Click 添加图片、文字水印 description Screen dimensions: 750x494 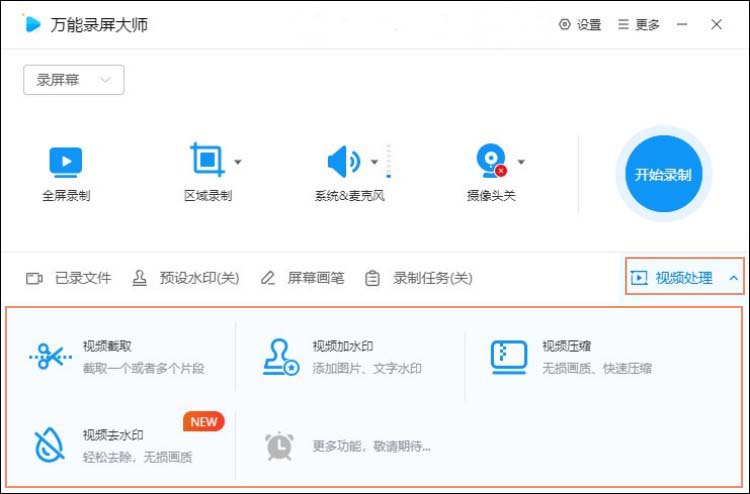pos(367,368)
